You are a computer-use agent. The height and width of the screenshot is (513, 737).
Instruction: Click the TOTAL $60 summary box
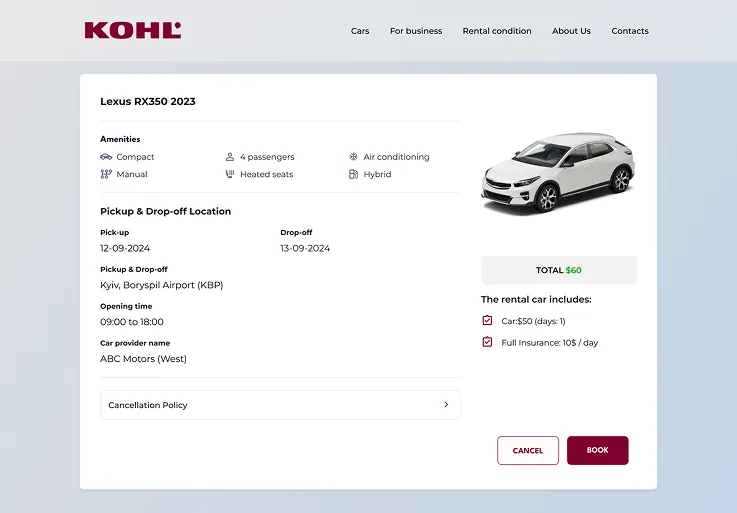pos(559,270)
